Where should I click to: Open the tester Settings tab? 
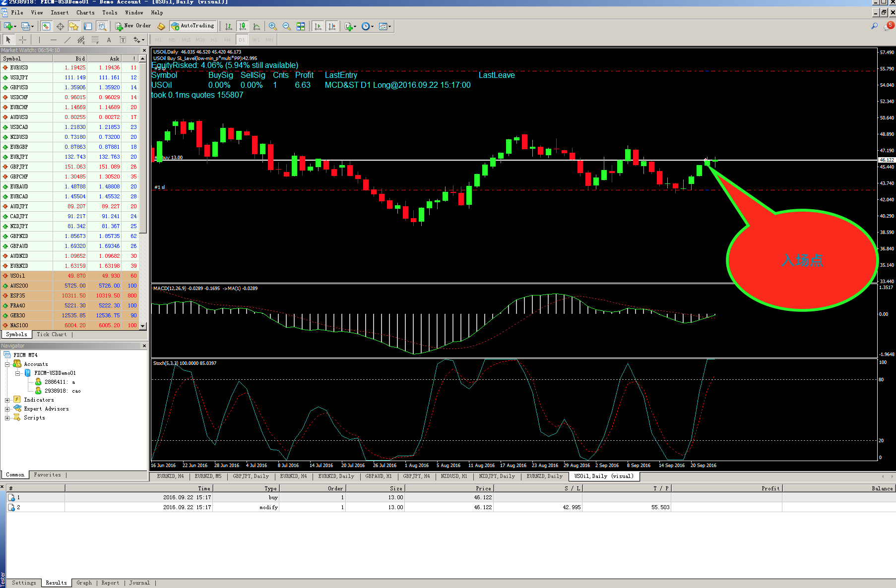coord(24,583)
